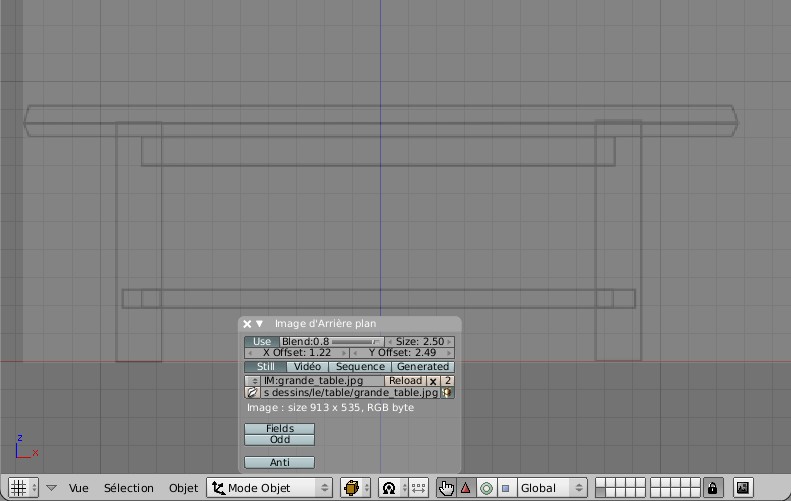The image size is (791, 501).
Task: Select the green circle rotate manipulator
Action: click(x=486, y=488)
